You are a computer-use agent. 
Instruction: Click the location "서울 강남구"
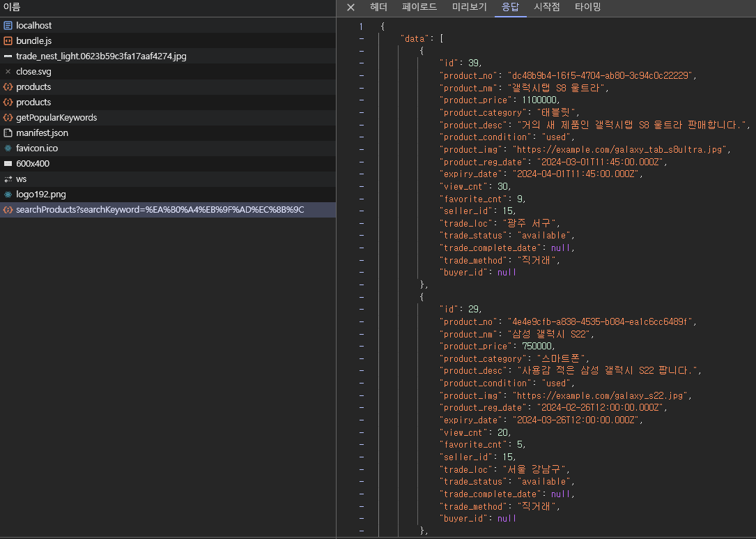pos(534,469)
